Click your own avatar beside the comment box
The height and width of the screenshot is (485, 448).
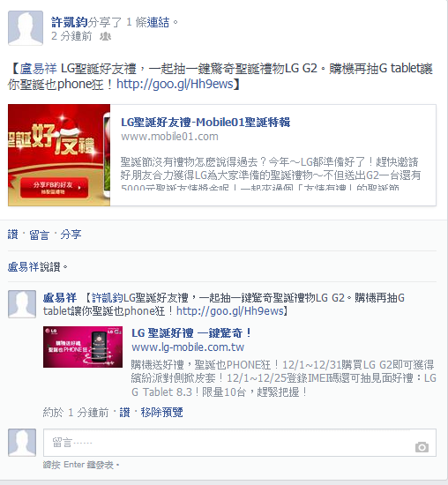22,443
